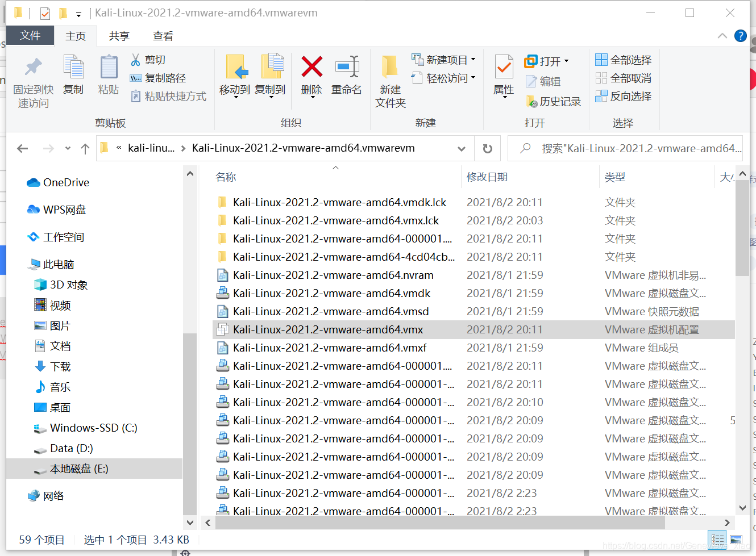The width and height of the screenshot is (756, 556).
Task: Show previous locations in address bar dropdown
Action: coord(462,148)
